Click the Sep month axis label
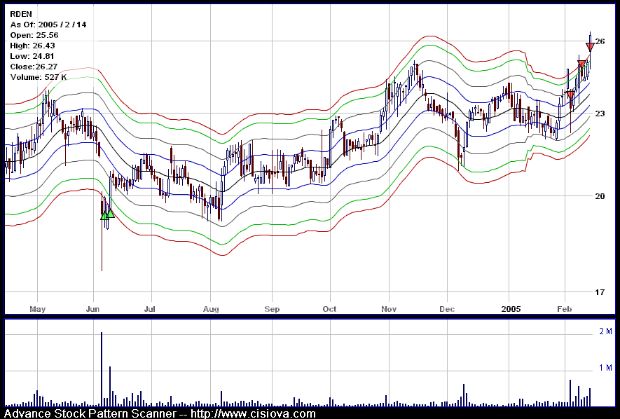This screenshot has height=419, width=620. click(272, 309)
